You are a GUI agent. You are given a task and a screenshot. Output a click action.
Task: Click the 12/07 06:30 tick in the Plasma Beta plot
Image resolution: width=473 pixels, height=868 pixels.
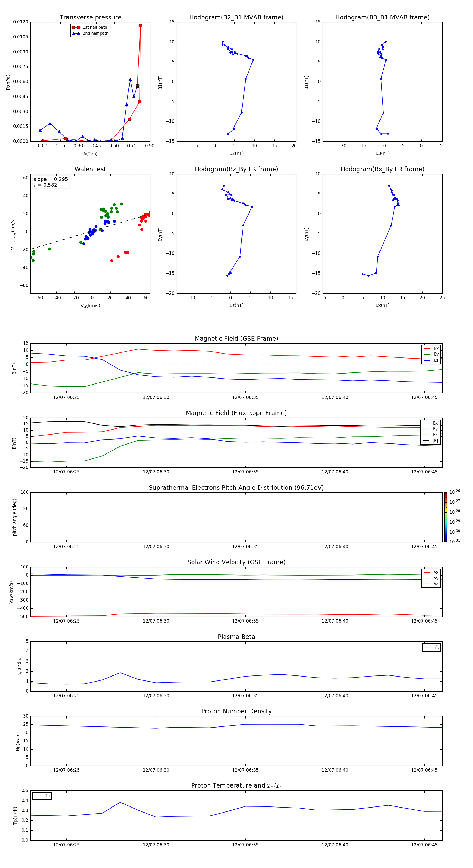156,695
